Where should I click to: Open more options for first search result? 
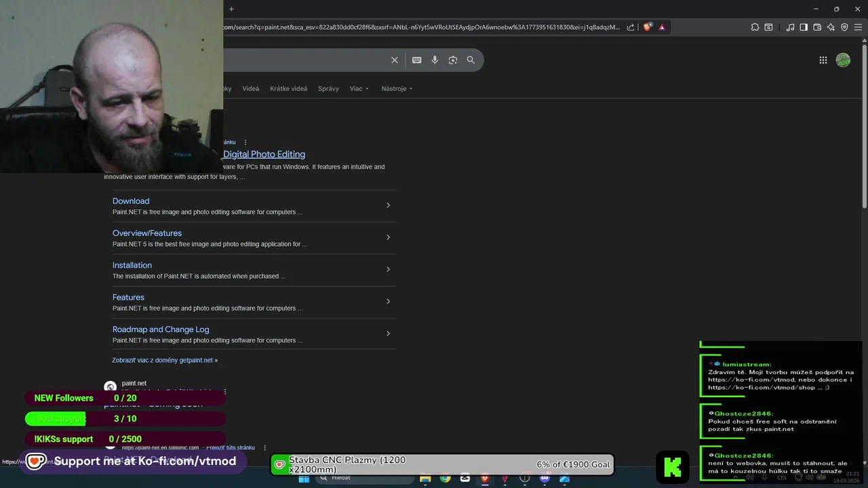tap(245, 142)
